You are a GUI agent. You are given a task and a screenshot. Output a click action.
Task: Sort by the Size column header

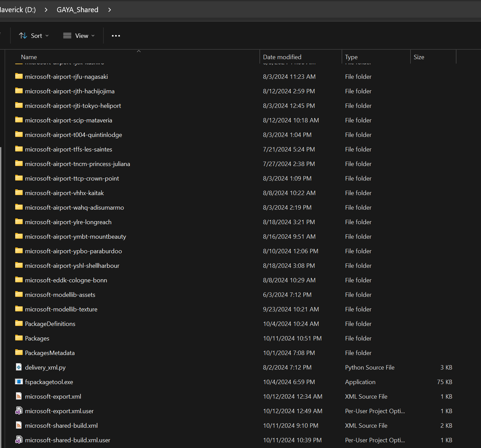click(x=419, y=57)
